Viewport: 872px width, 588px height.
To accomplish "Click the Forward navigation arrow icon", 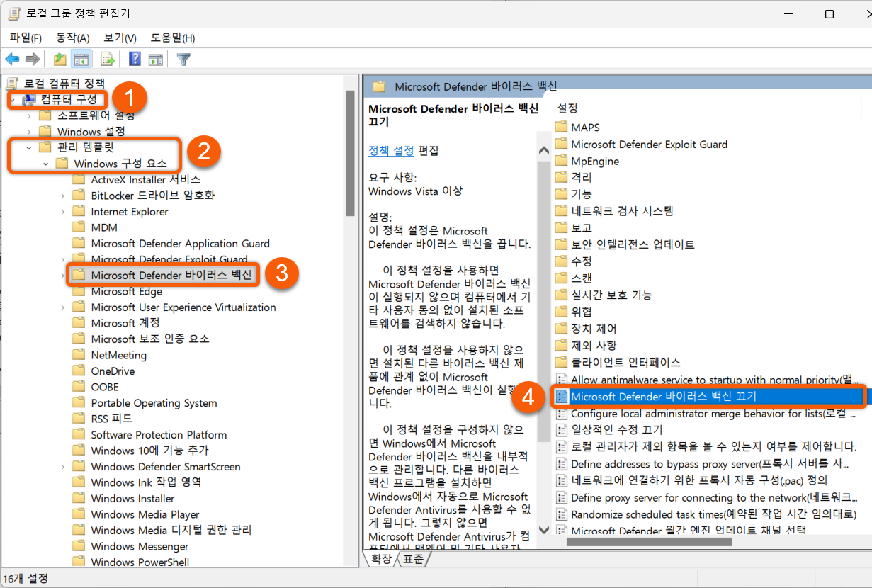I will pos(32,59).
